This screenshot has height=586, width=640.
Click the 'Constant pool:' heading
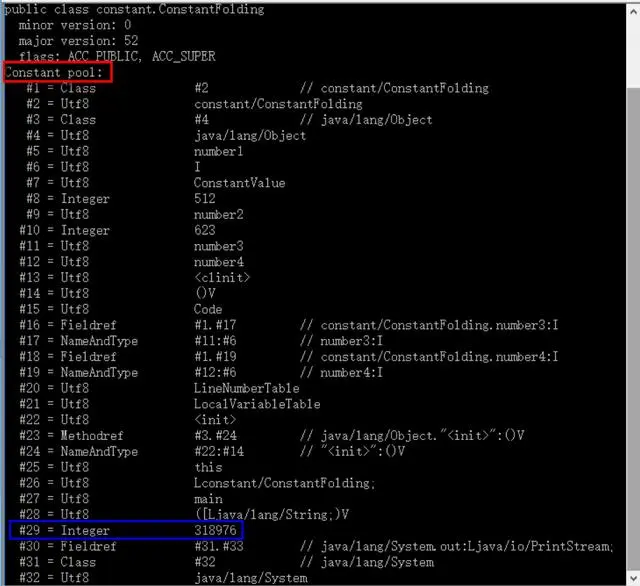click(53, 73)
